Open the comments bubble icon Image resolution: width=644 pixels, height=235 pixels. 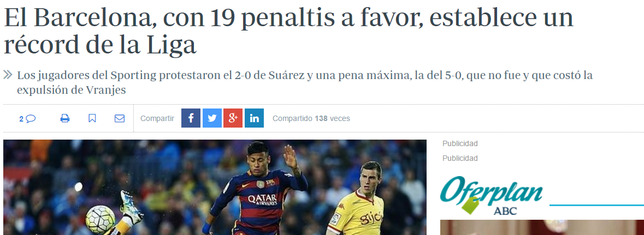31,118
